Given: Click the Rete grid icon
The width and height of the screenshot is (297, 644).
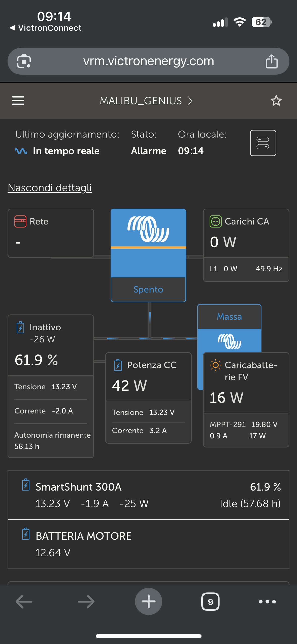Looking at the screenshot, I should tap(20, 221).
